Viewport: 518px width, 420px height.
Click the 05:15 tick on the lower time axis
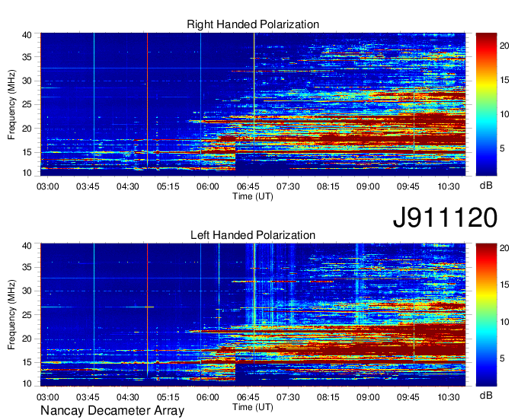coord(168,397)
